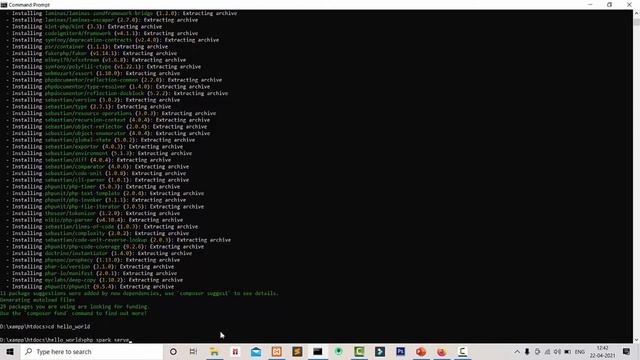640x360 pixels.
Task: Click the scrollbar down arrow in Command Prompt
Action: 636,340
